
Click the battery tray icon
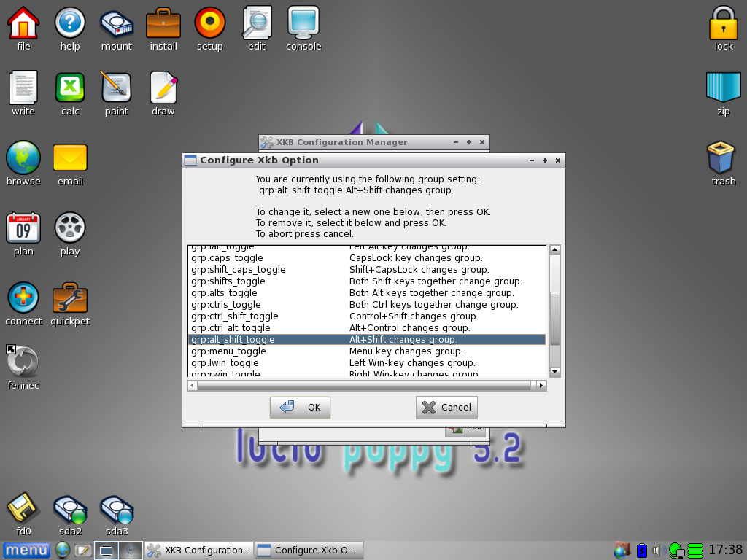642,551
